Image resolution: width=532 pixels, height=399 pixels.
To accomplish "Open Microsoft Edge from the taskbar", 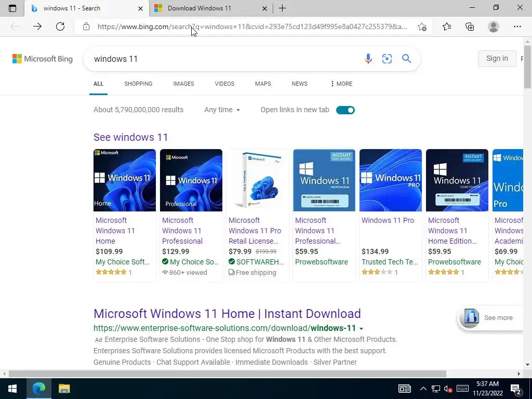I will pos(38,389).
